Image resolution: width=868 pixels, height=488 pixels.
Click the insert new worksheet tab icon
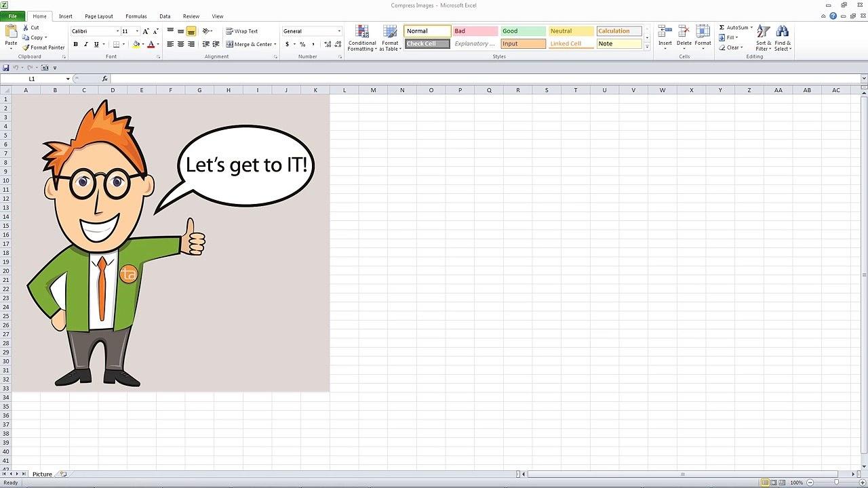tap(63, 474)
